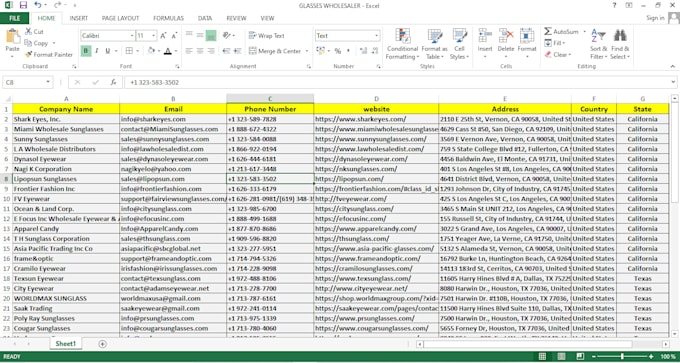
Task: Click the Format Painter brush icon
Action: tap(28, 55)
